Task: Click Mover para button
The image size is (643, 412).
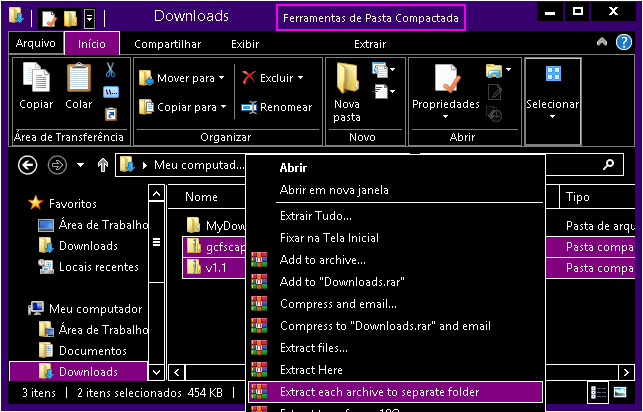Action: pos(181,78)
